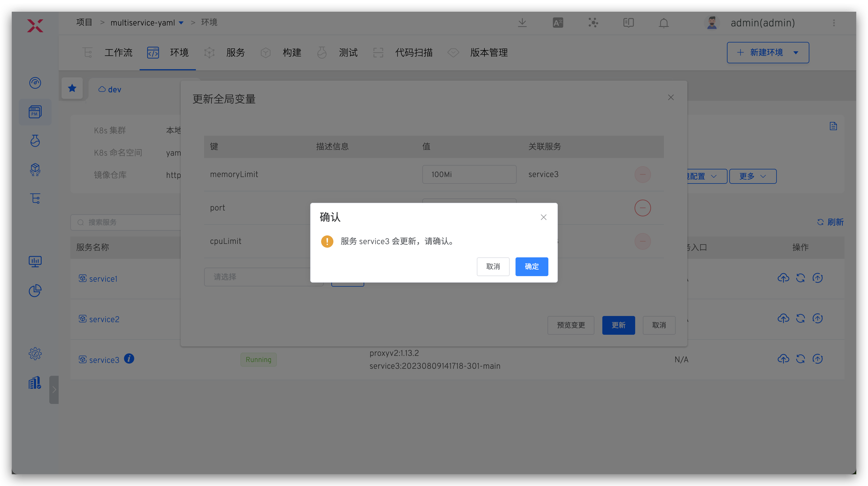Expand the collapsed sidebar arrow
This screenshot has width=868, height=486.
point(54,390)
